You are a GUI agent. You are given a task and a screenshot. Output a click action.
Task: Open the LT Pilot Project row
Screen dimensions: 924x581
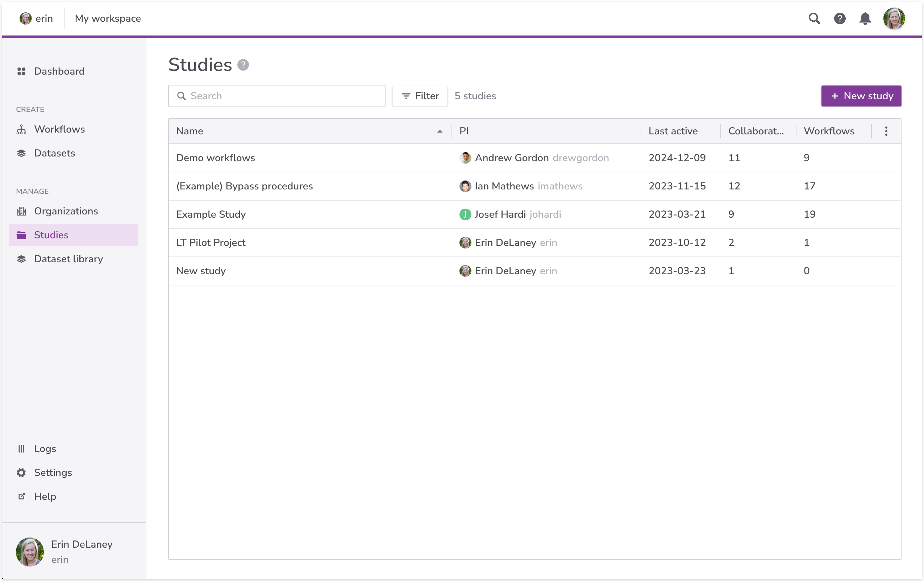click(x=211, y=242)
